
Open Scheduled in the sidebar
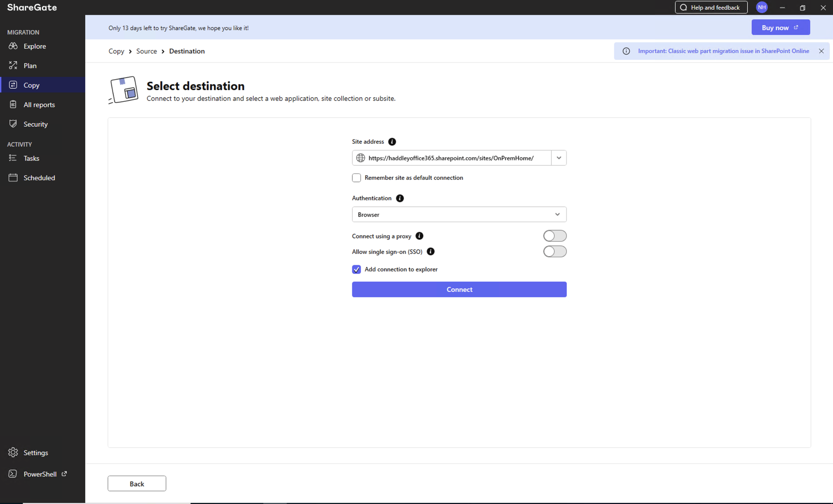(x=43, y=178)
